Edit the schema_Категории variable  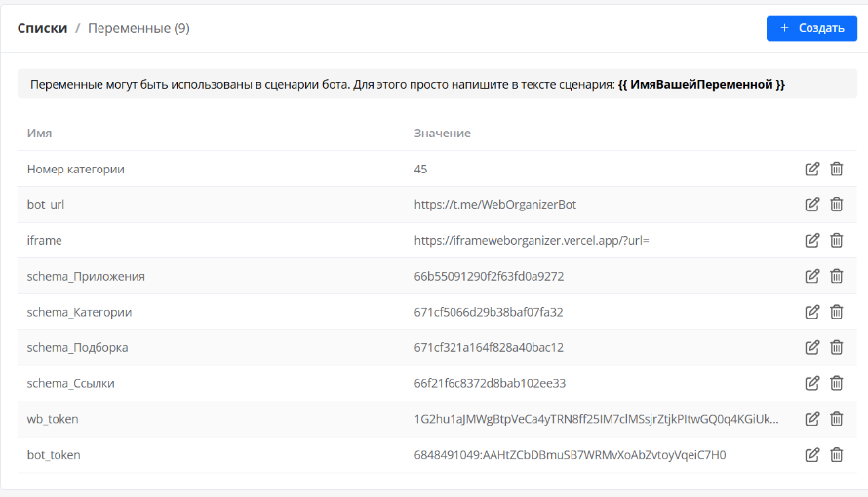coord(811,312)
